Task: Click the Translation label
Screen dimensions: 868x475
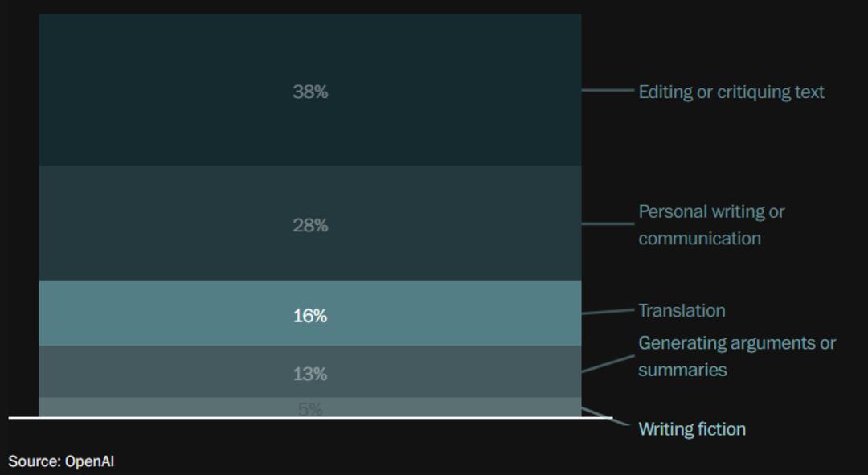Action: click(682, 310)
